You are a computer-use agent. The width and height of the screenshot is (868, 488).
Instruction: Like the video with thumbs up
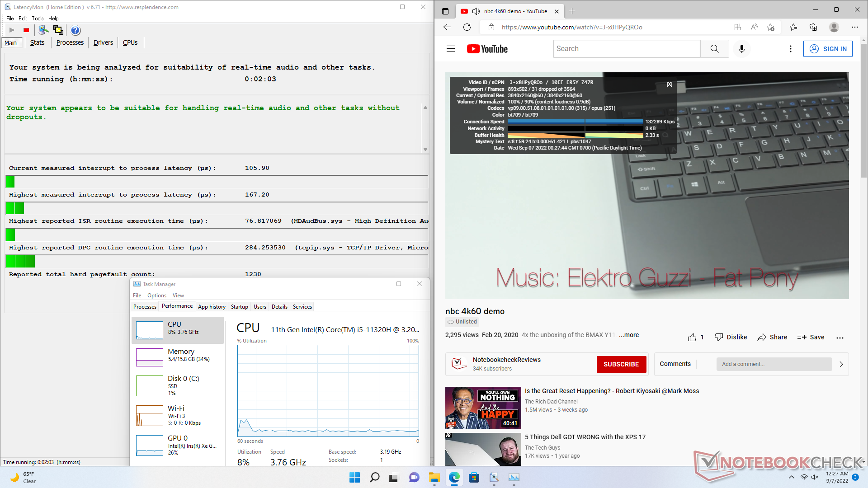tap(692, 338)
